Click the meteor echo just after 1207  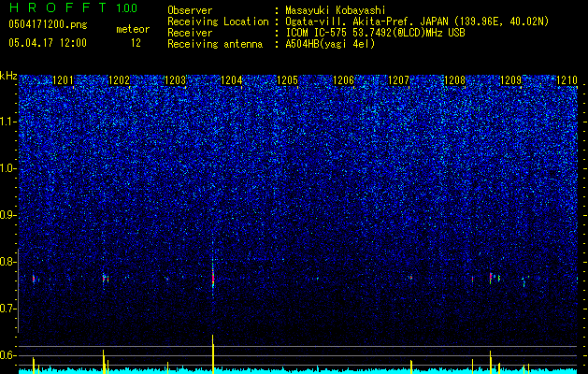411,278
